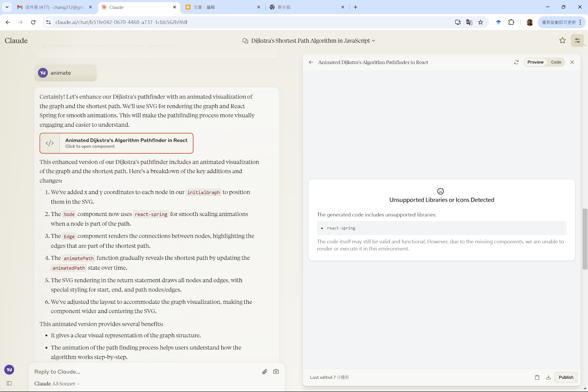Open Claude 3.5 Sonnet model selector
Viewport: 588px width, 392px height.
(57, 384)
